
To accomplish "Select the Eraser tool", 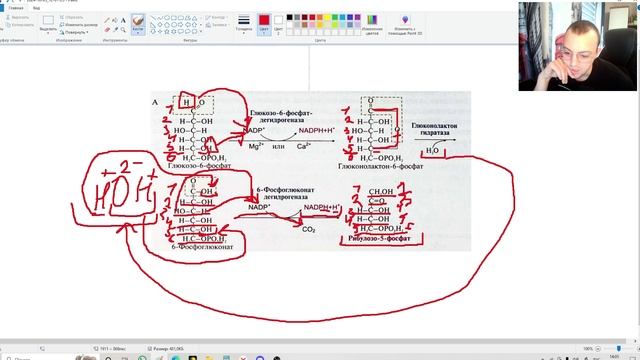I will pyautogui.click(x=107, y=29).
